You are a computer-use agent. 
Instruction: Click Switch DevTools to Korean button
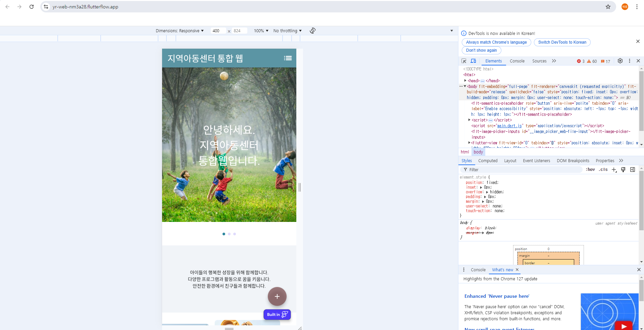point(562,42)
